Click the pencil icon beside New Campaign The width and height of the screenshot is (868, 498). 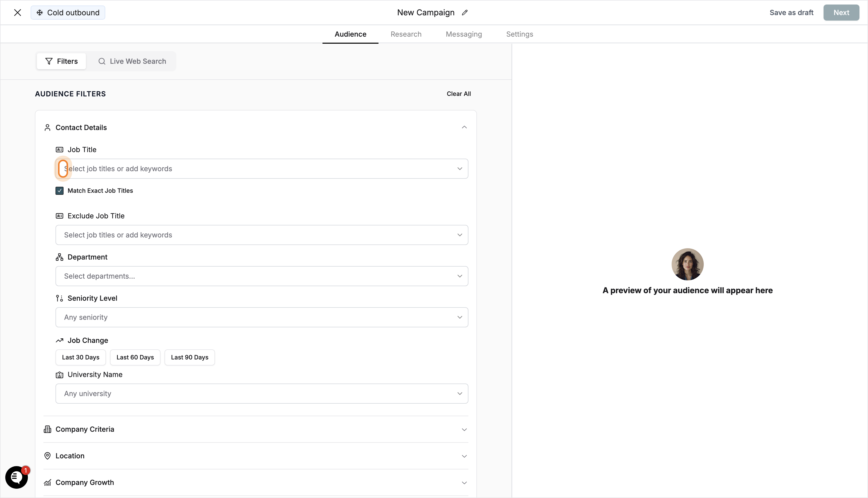pyautogui.click(x=465, y=12)
